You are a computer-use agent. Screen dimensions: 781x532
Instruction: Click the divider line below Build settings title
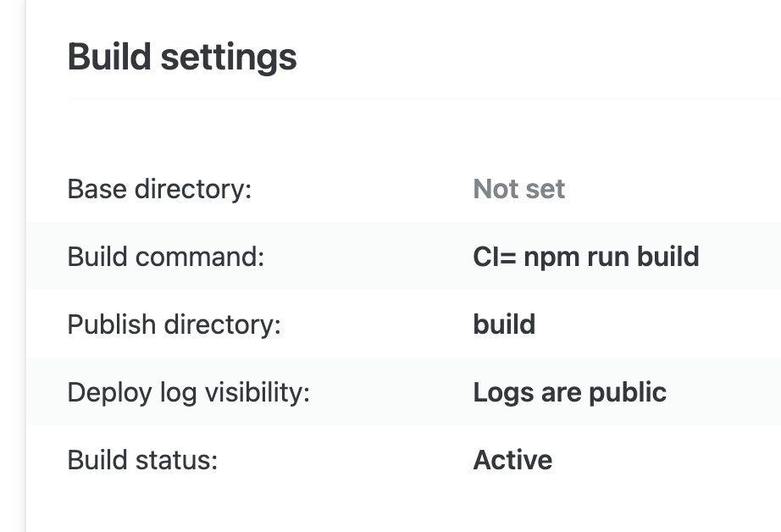424,99
